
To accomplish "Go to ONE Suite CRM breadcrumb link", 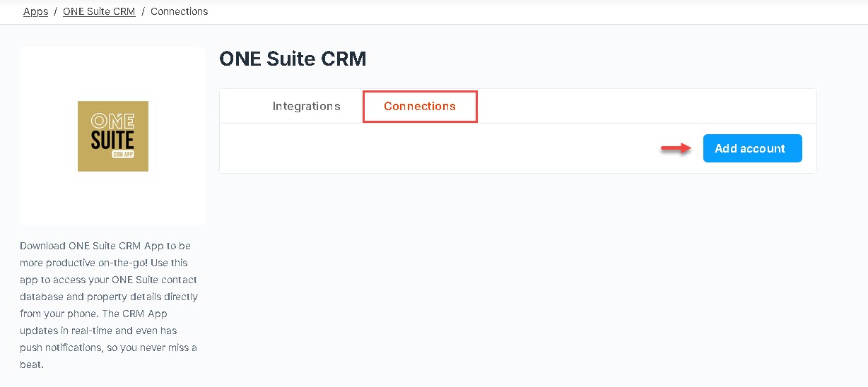I will point(99,11).
